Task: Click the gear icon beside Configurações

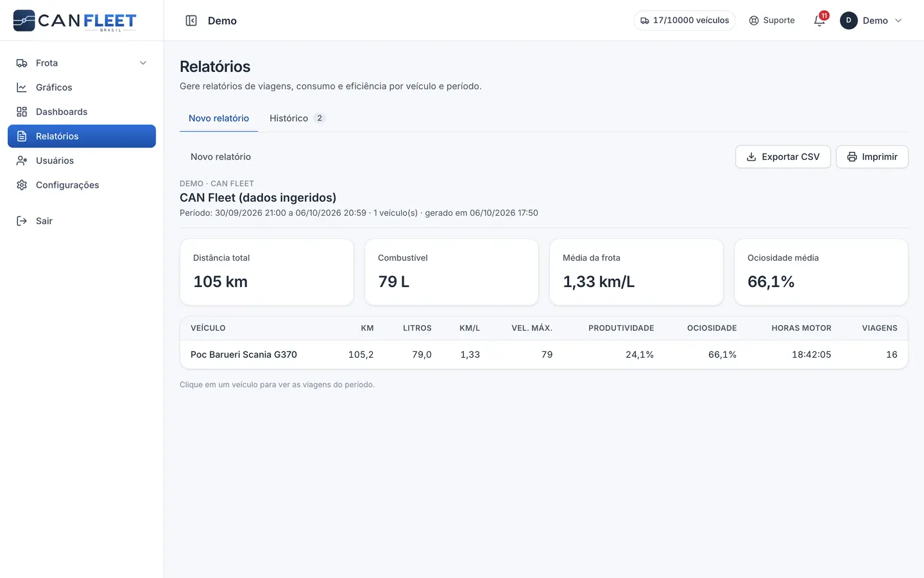Action: pyautogui.click(x=22, y=185)
